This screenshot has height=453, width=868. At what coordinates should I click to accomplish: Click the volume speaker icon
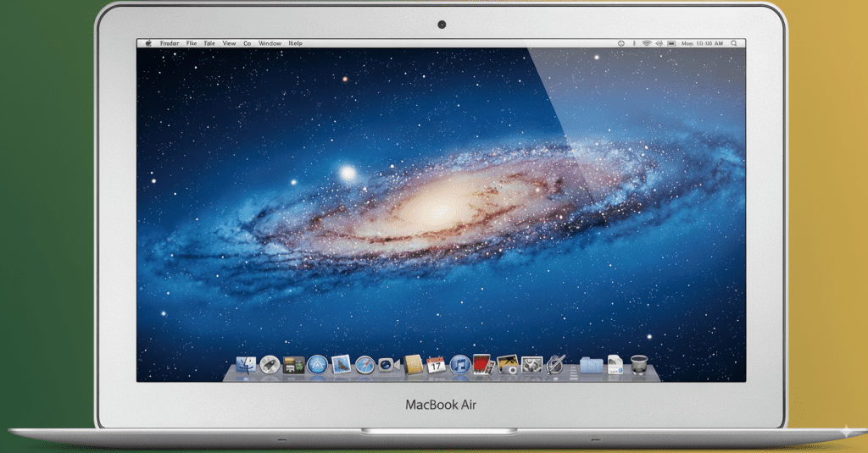pyautogui.click(x=659, y=43)
